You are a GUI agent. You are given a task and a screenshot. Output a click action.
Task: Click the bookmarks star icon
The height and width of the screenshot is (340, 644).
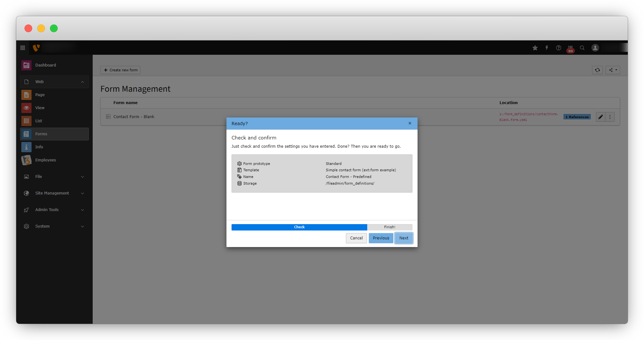point(535,48)
